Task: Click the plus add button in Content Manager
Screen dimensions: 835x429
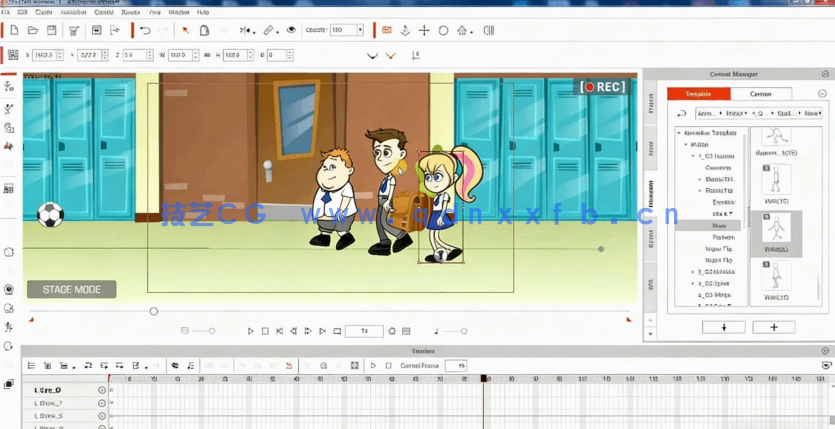Action: tap(774, 327)
